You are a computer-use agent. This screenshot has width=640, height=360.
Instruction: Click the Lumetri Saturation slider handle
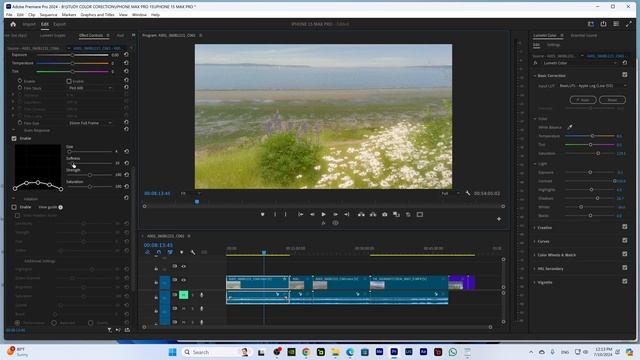coord(598,153)
